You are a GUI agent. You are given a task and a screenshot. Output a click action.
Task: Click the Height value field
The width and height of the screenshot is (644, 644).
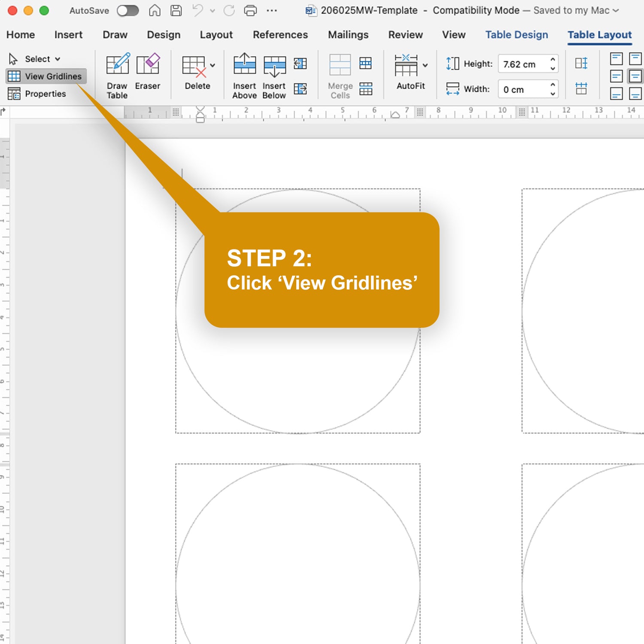pyautogui.click(x=521, y=64)
